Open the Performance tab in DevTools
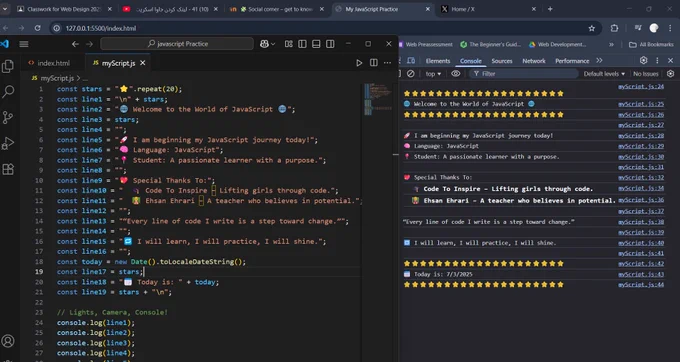 [x=572, y=61]
